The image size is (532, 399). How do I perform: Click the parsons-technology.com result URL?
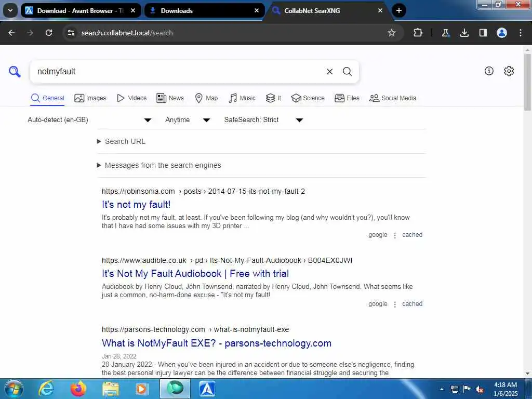195,329
